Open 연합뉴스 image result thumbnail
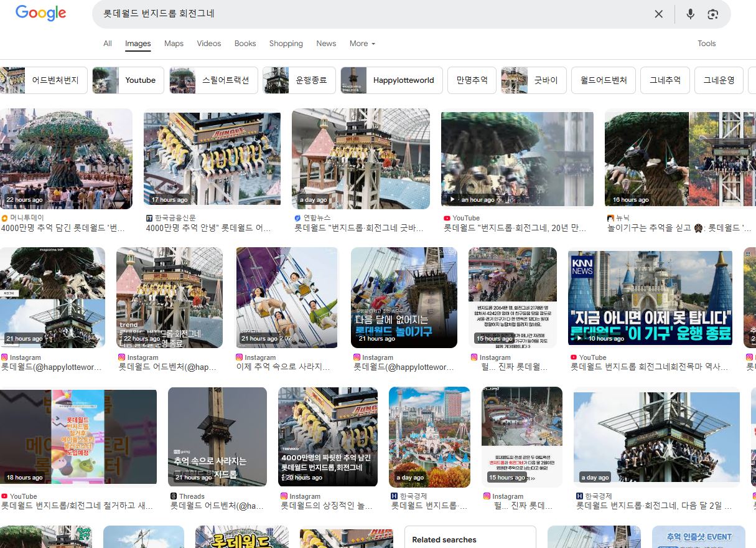 click(x=361, y=159)
